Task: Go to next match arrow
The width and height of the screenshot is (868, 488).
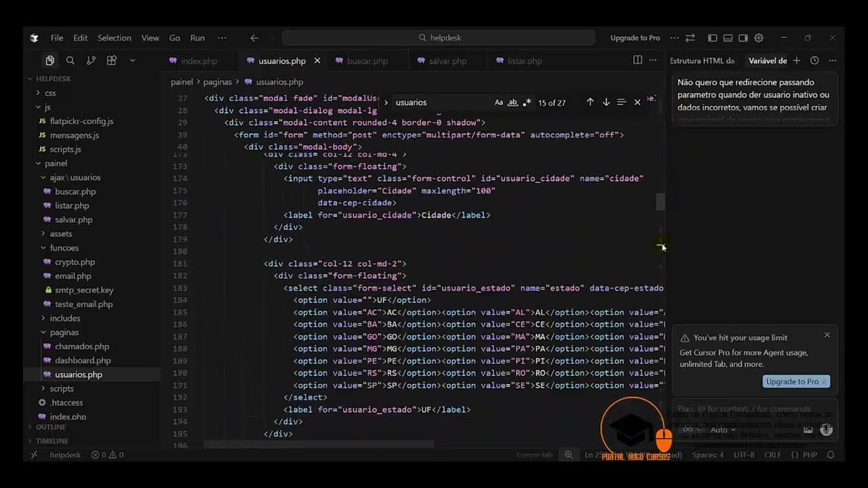Action: [x=606, y=102]
